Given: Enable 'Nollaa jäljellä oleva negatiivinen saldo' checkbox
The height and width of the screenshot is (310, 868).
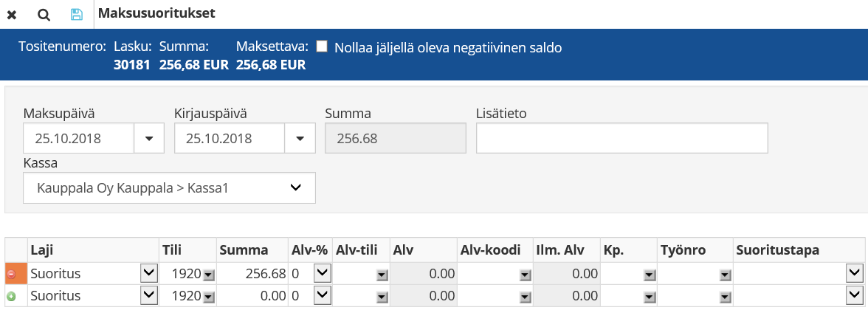Looking at the screenshot, I should coord(322,47).
